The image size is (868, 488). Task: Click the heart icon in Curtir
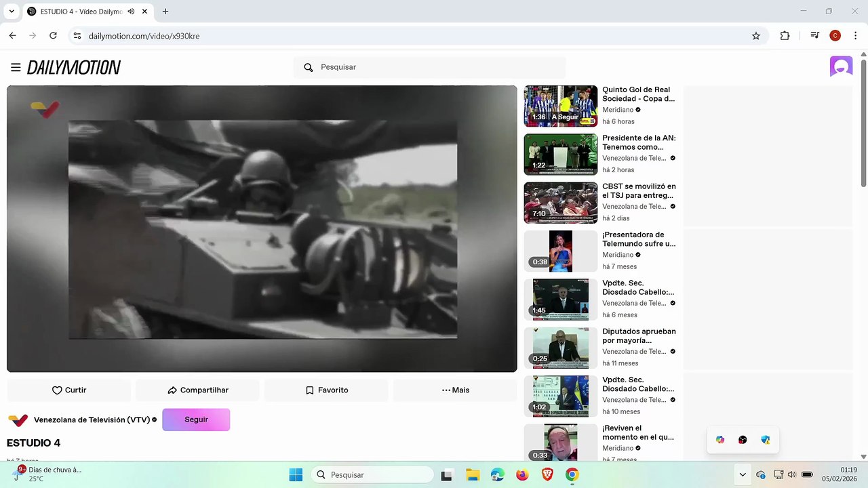[x=57, y=390]
